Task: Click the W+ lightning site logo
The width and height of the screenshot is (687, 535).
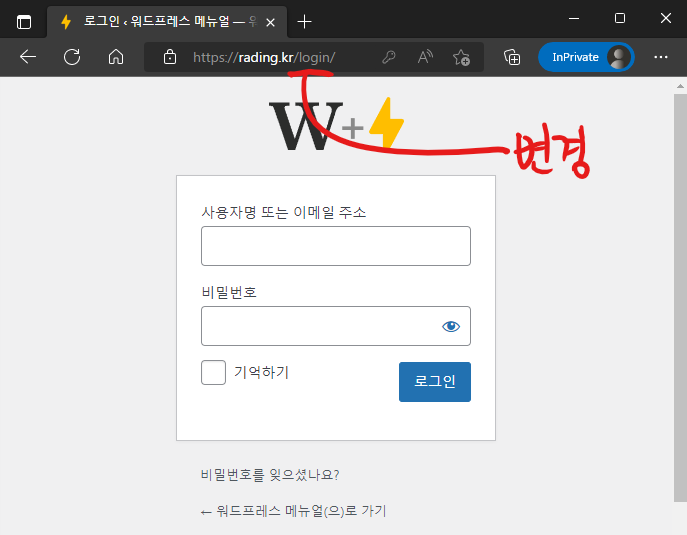Action: pos(336,125)
